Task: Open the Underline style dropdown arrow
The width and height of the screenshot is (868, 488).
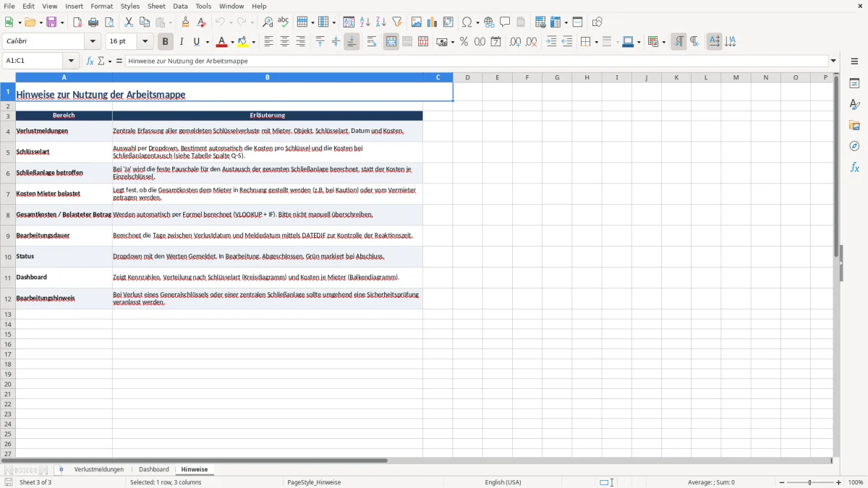Action: point(207,42)
